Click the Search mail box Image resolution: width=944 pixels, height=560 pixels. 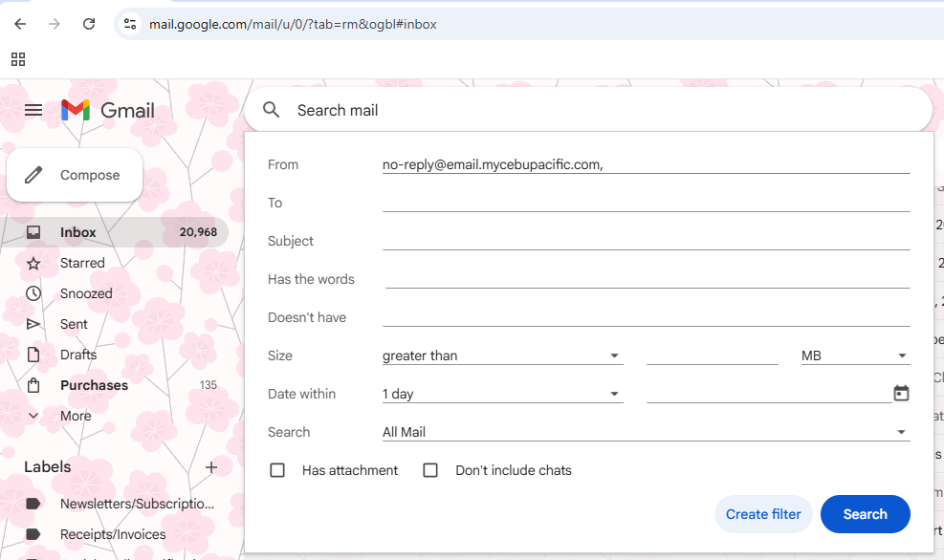pos(587,110)
